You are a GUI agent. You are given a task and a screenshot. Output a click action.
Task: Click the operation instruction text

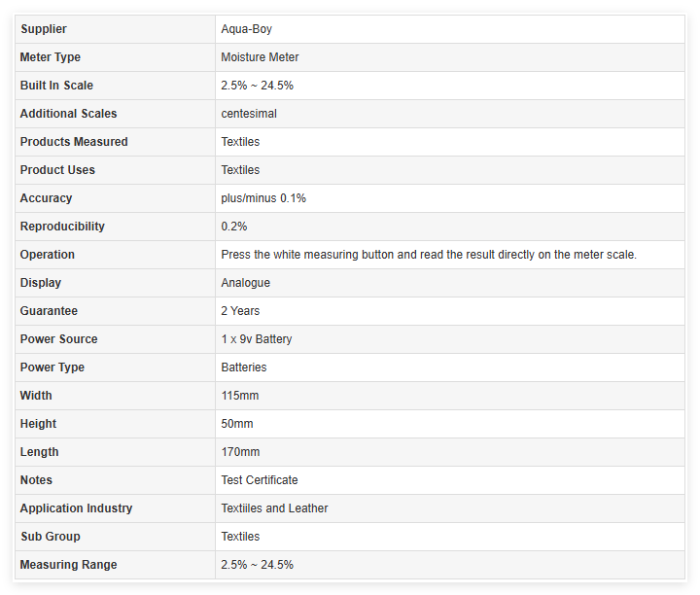(429, 255)
